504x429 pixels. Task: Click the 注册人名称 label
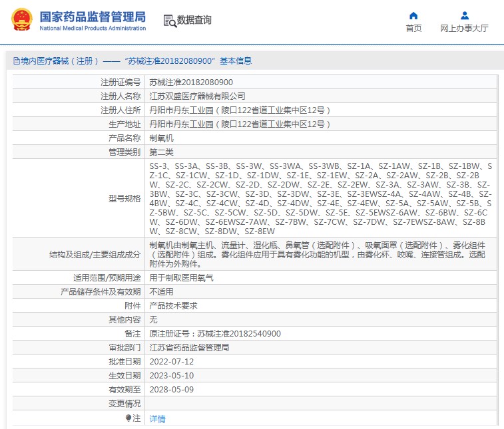[121, 96]
